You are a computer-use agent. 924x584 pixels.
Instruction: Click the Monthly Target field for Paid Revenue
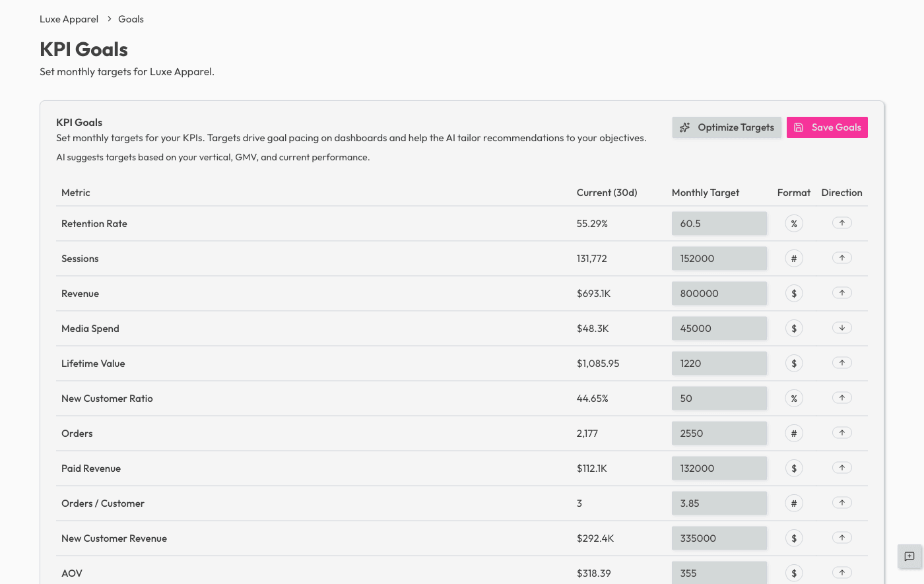(x=719, y=468)
